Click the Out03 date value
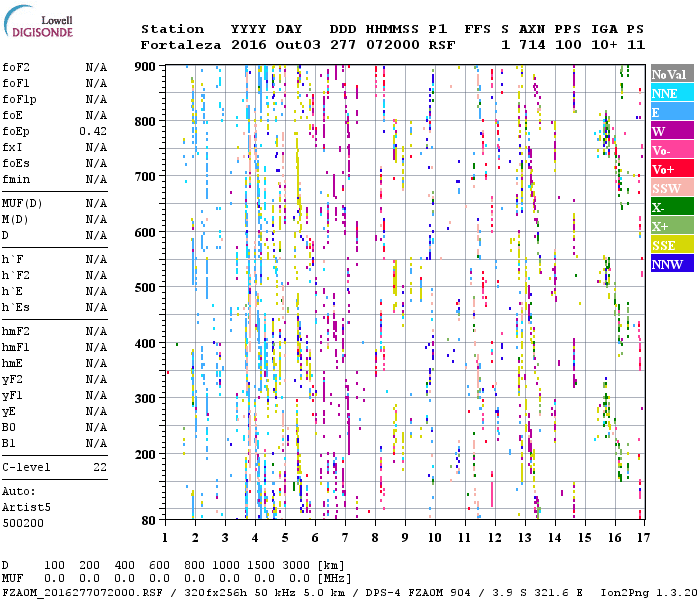700x600 pixels. tap(298, 45)
